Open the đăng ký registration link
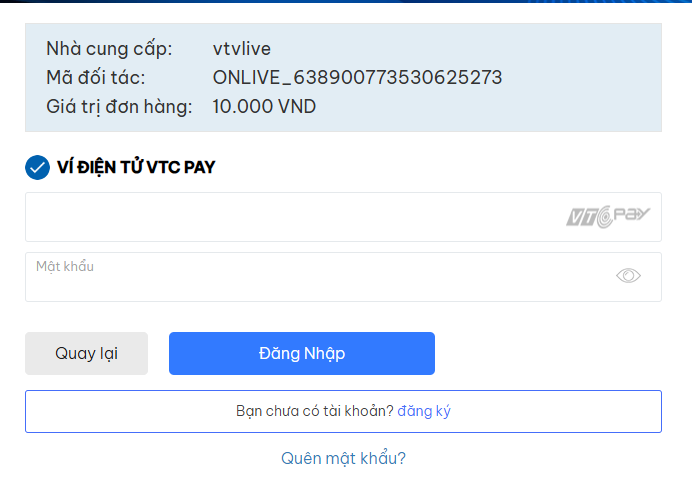 tap(424, 411)
